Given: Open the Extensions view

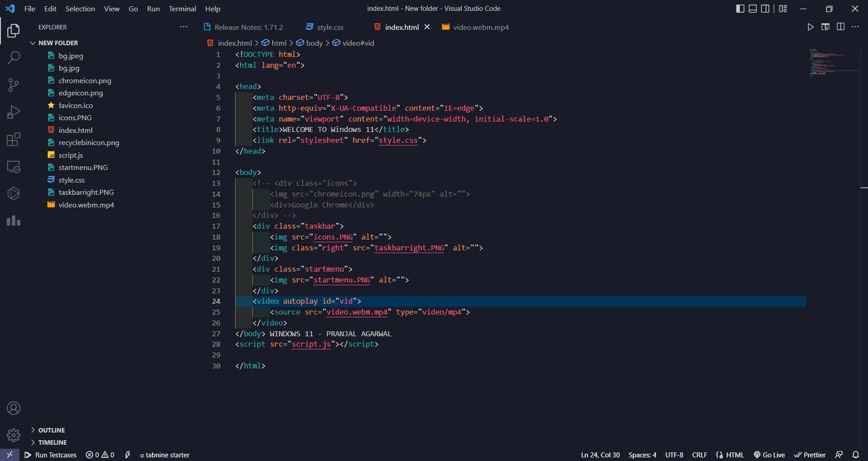Looking at the screenshot, I should [13, 140].
